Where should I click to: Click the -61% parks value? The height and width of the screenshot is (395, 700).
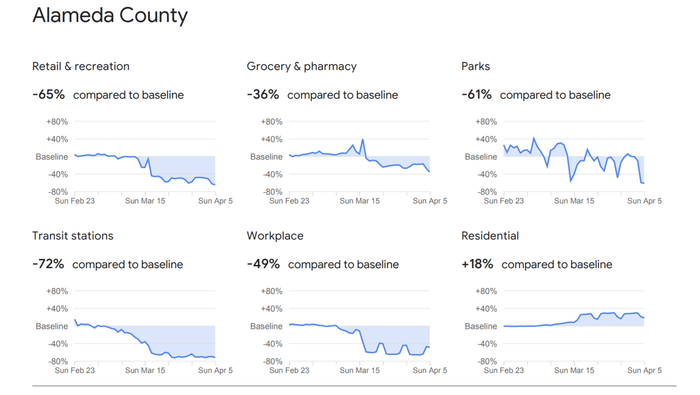[476, 95]
